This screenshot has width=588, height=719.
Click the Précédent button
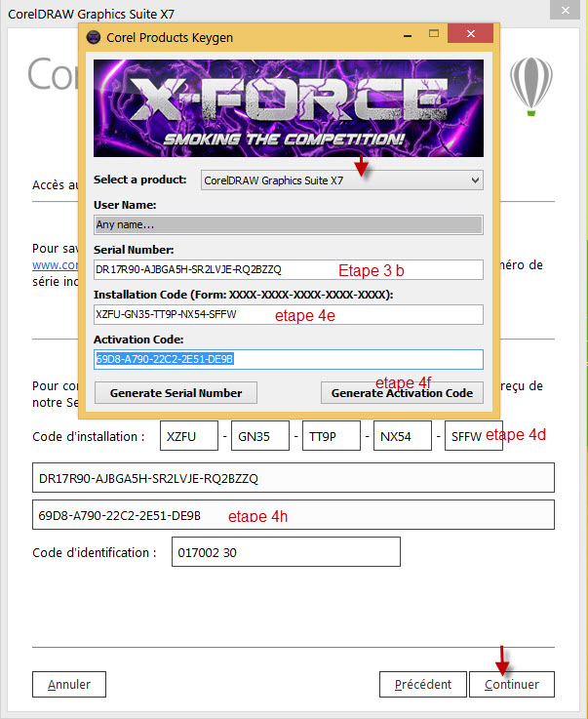pos(422,684)
